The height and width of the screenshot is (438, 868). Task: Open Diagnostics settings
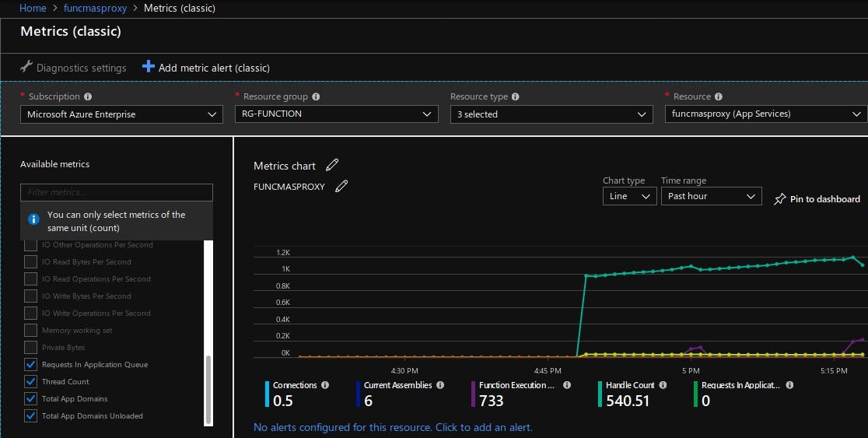73,68
